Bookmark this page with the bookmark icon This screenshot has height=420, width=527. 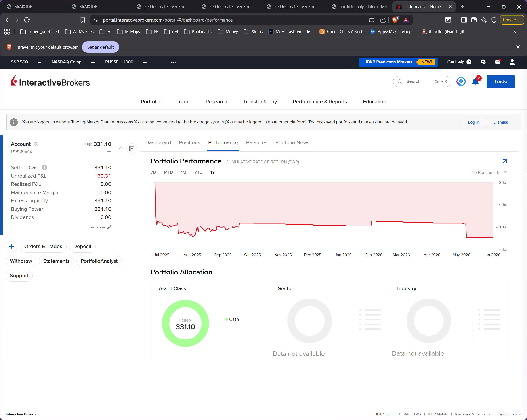point(83,20)
